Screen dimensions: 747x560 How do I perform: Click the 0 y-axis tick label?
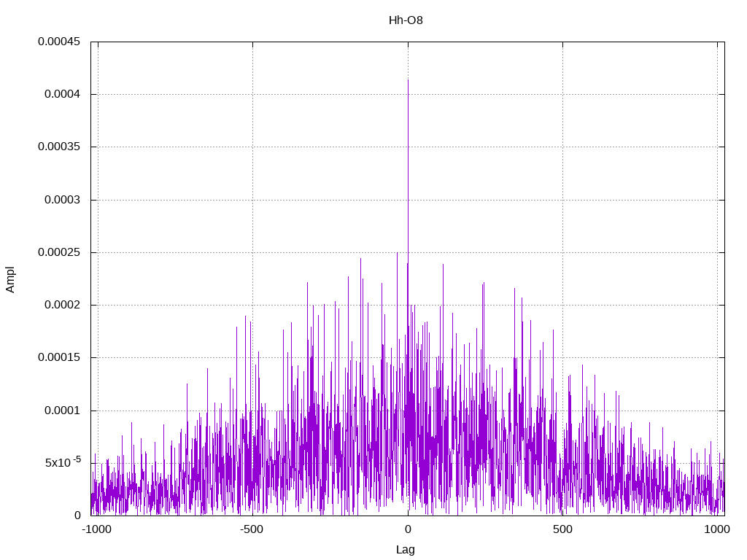pos(77,516)
